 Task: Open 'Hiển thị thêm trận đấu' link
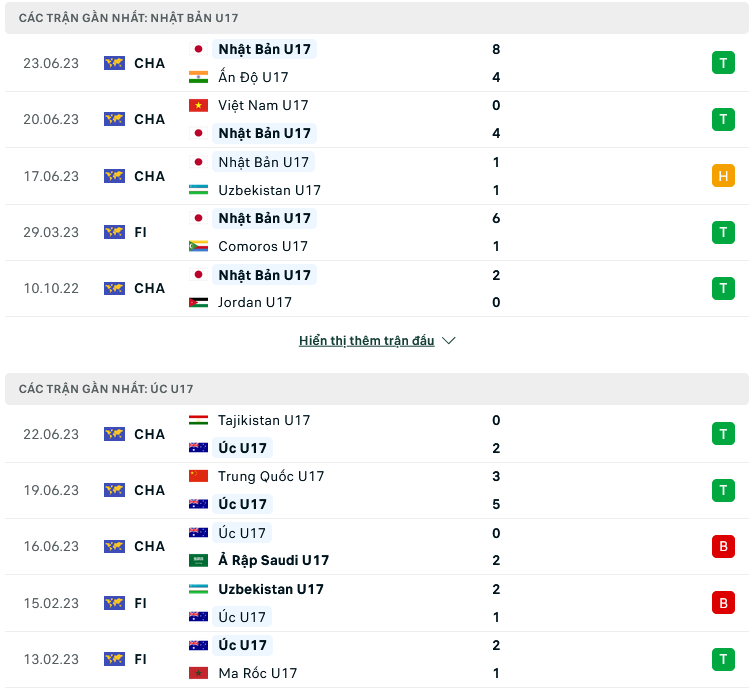366,341
